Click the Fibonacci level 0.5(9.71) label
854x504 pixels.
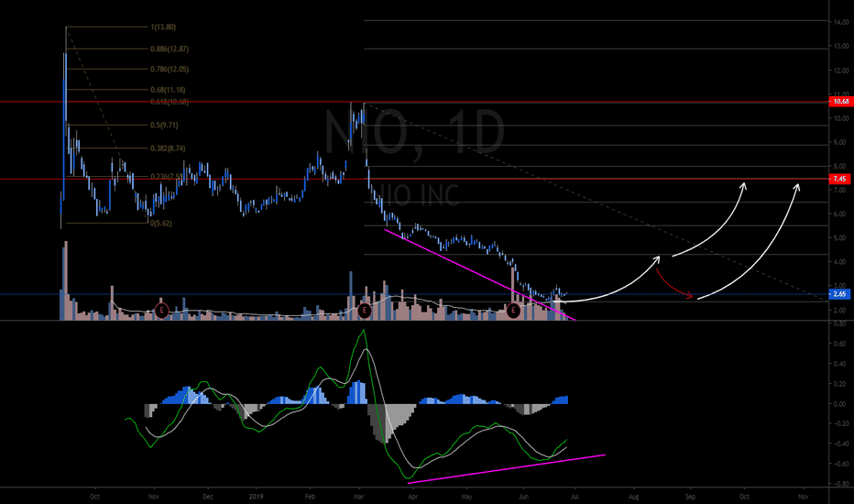pyautogui.click(x=164, y=126)
